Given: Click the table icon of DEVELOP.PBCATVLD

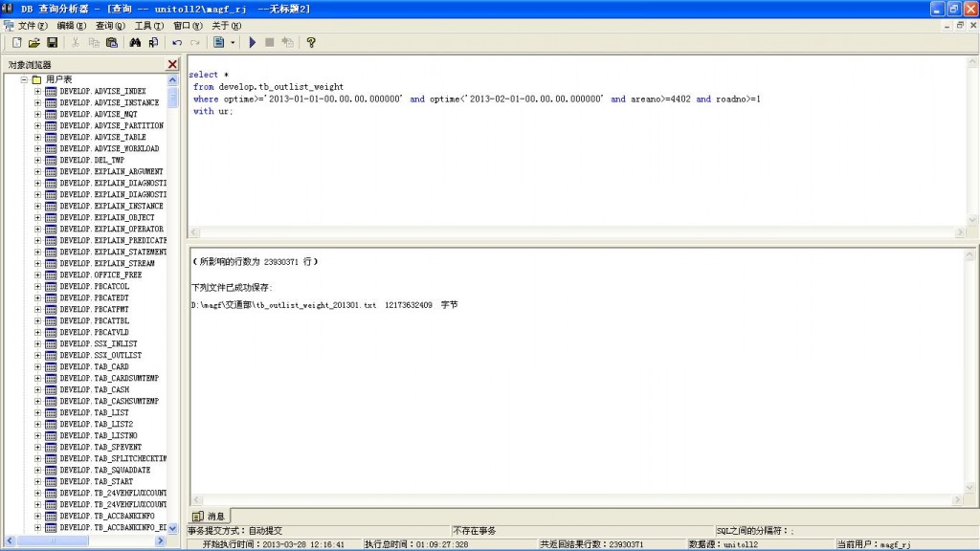Looking at the screenshot, I should [x=51, y=332].
